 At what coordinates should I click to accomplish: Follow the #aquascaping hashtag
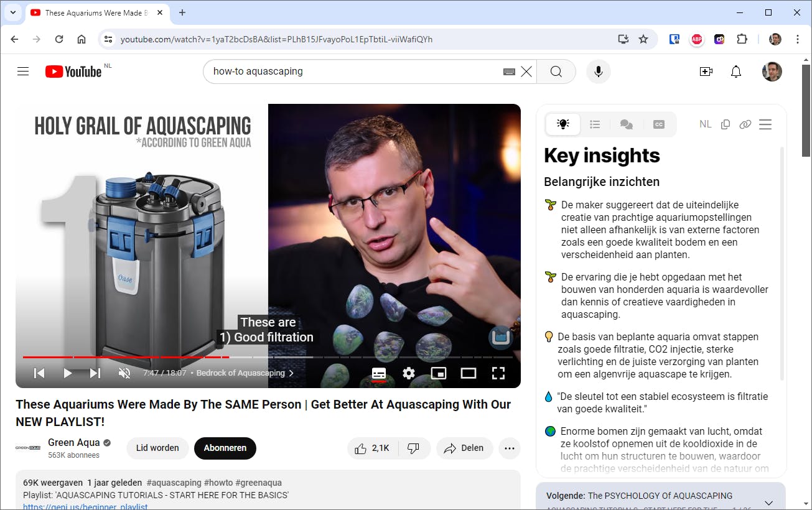[174, 483]
